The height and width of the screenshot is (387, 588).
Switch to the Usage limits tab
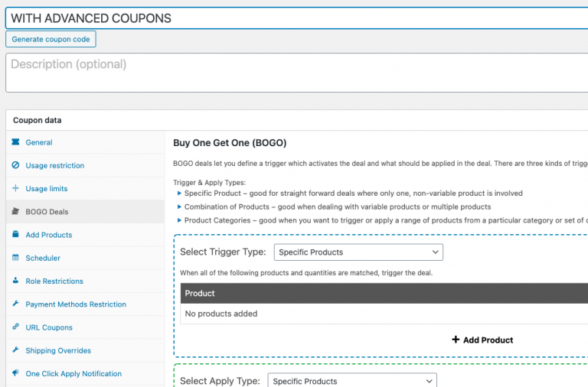click(47, 188)
